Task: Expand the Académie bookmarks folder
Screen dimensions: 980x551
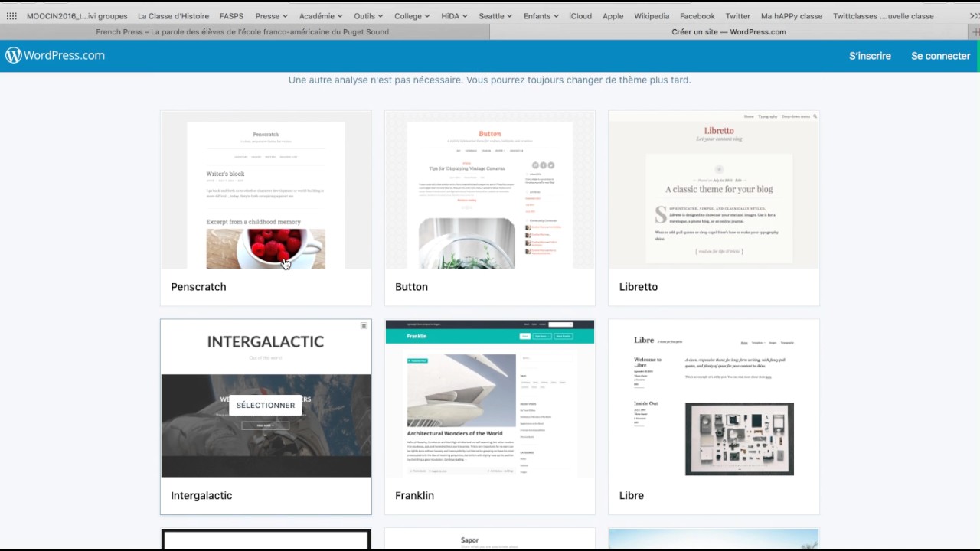Action: tap(321, 16)
